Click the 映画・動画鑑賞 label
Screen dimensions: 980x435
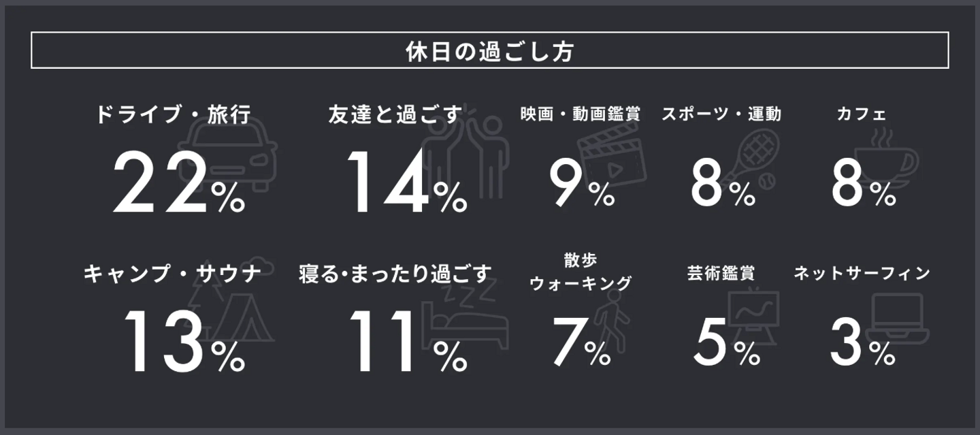pyautogui.click(x=581, y=114)
